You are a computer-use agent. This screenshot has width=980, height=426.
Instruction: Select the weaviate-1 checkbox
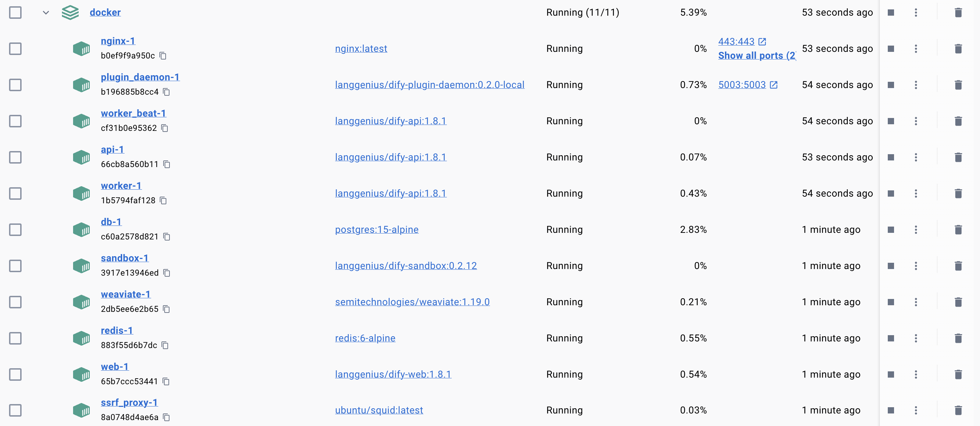15,302
